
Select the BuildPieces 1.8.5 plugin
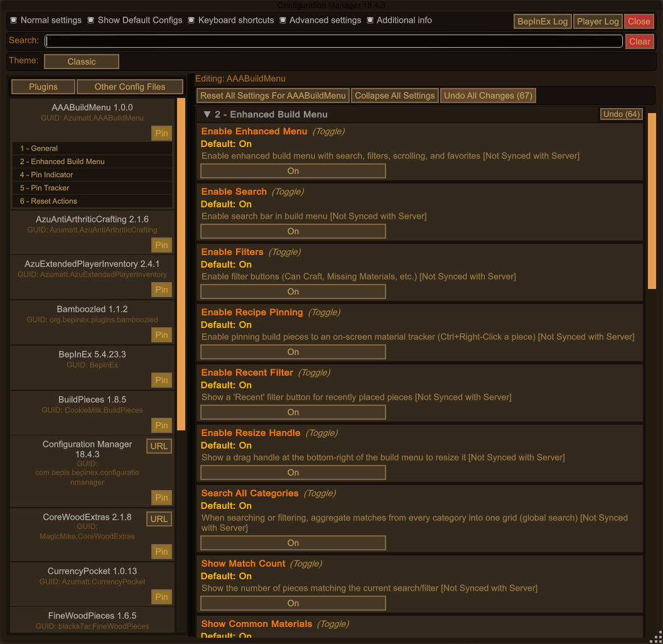click(x=92, y=400)
